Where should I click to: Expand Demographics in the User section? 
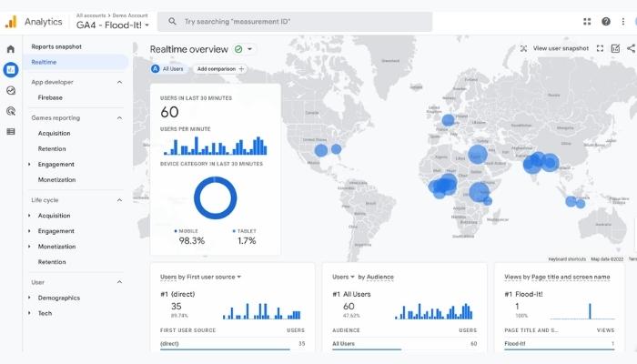click(29, 298)
